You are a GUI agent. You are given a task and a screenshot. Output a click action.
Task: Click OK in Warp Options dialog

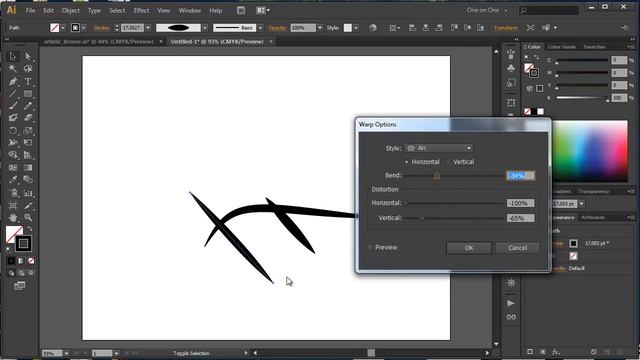pyautogui.click(x=469, y=248)
